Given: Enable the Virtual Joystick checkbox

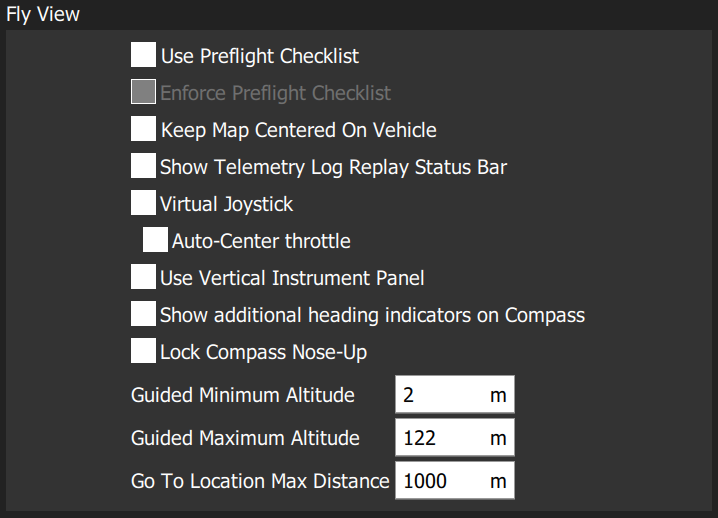Looking at the screenshot, I should pyautogui.click(x=143, y=203).
